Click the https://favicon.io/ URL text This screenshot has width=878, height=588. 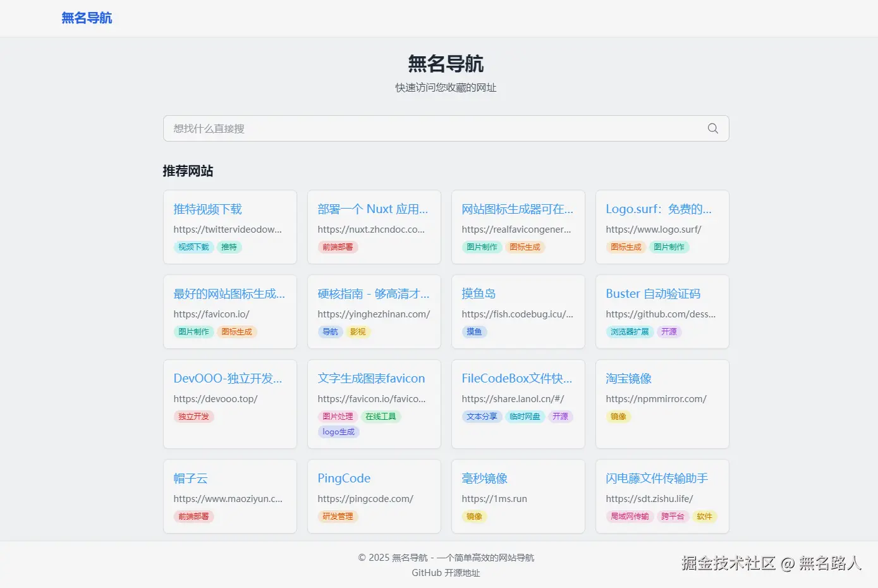212,314
